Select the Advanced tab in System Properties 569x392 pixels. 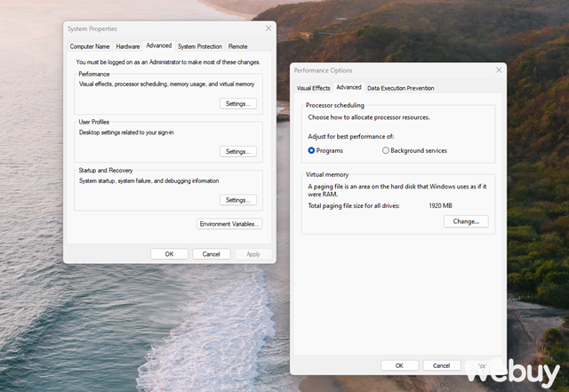coord(159,45)
